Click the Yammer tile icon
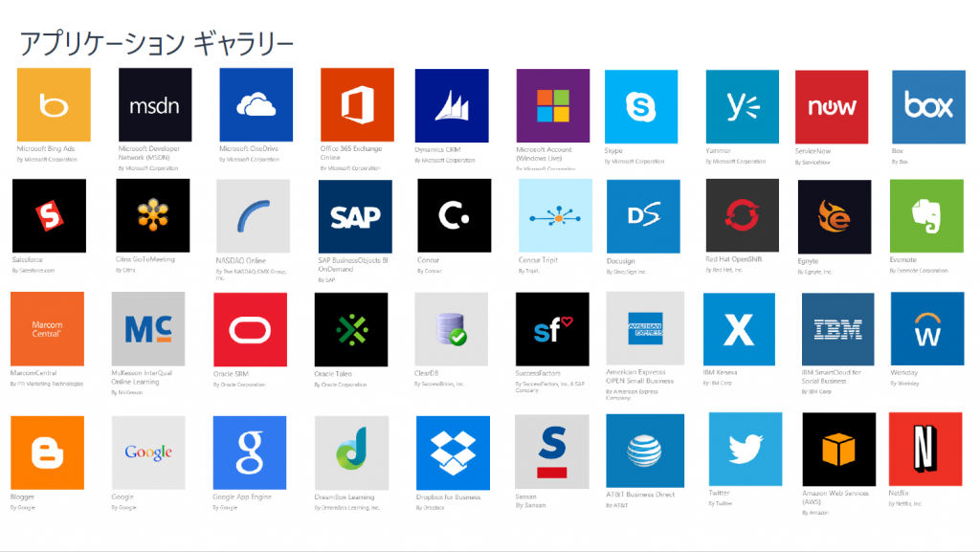Screen dimensions: 980x552 743,107
